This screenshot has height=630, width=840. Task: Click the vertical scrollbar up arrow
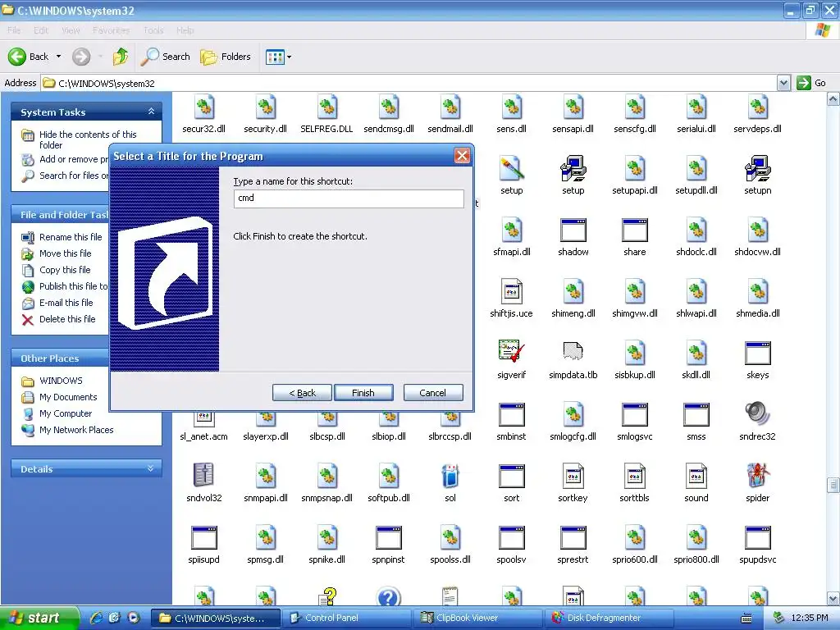tap(833, 98)
